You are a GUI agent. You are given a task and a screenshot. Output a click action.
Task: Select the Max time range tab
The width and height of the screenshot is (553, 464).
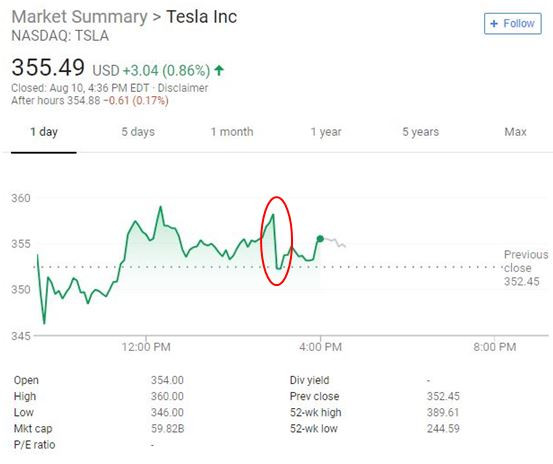[515, 132]
